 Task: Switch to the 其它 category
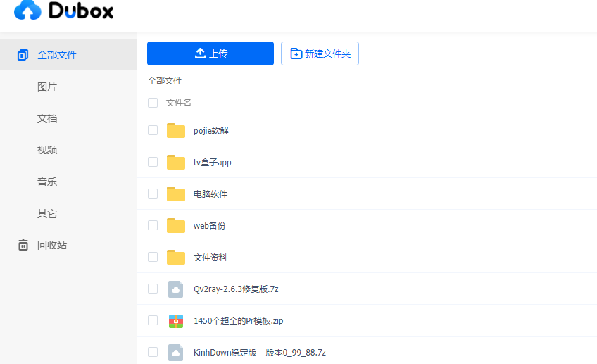point(47,213)
